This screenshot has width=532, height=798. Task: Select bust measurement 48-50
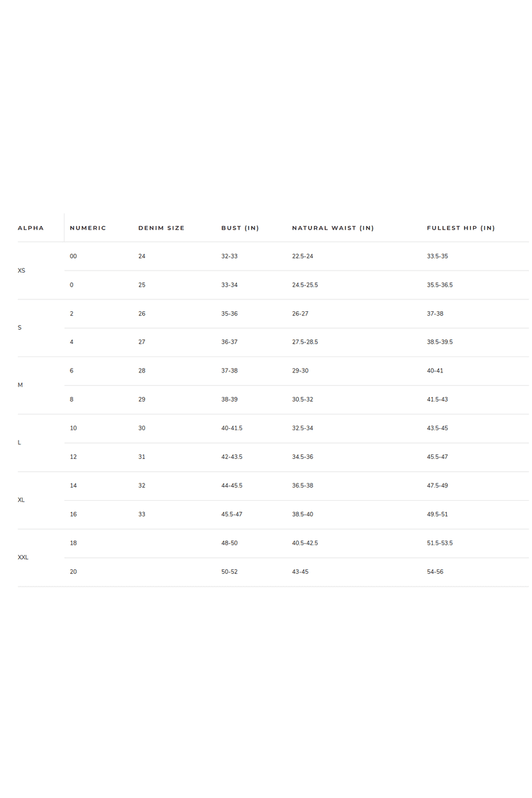click(229, 543)
